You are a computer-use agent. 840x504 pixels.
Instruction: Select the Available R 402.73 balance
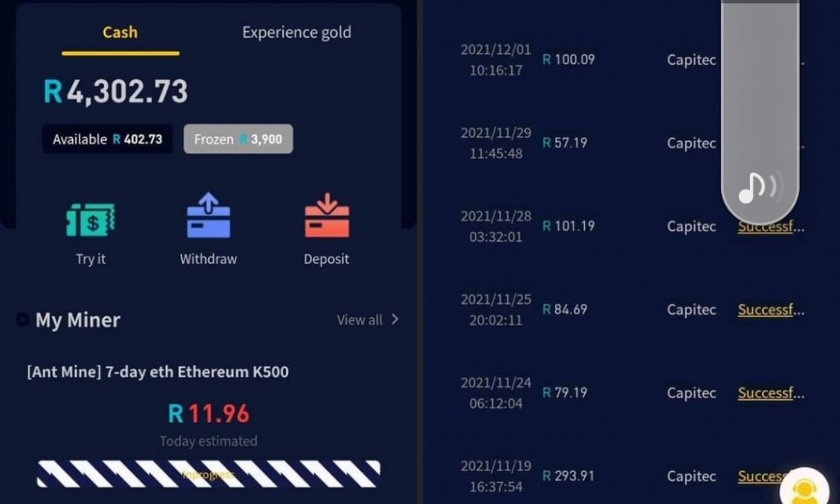[107, 139]
